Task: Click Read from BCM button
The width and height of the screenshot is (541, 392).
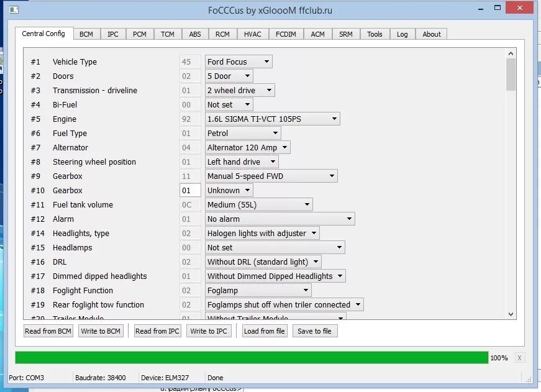Action: (48, 331)
